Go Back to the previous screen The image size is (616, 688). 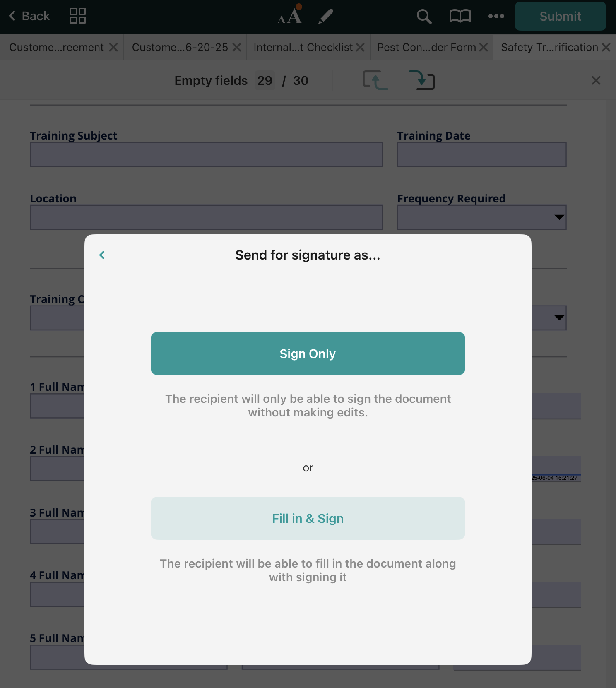(29, 16)
